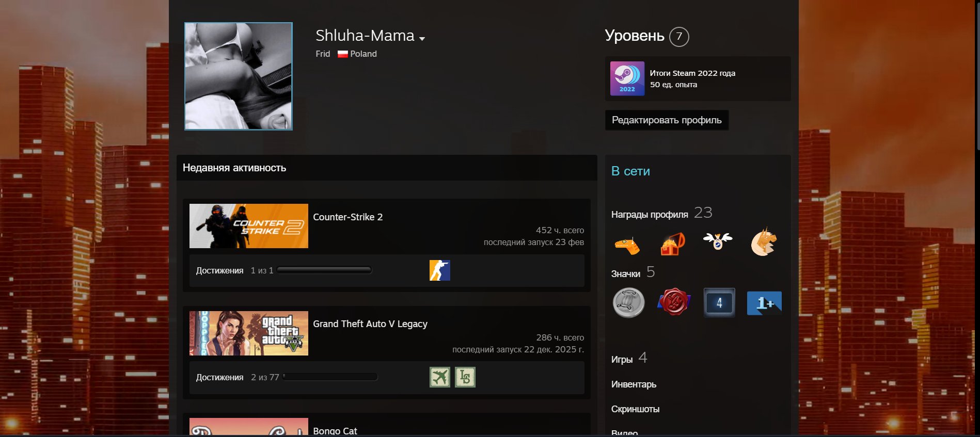
Task: Open the Игры games list link
Action: pyautogui.click(x=622, y=360)
